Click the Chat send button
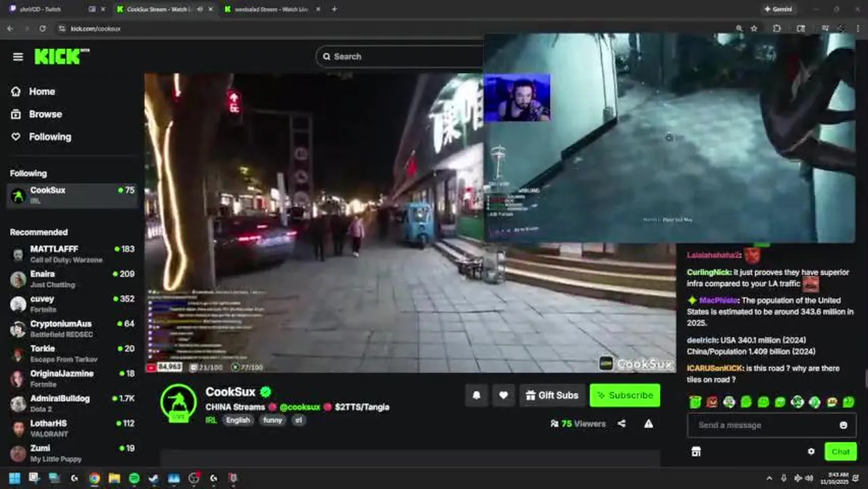Viewport: 868px width, 489px height. (x=840, y=452)
